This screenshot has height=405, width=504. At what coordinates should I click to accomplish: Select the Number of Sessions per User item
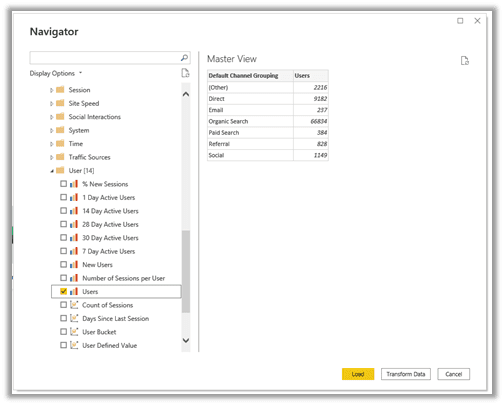pyautogui.click(x=123, y=278)
